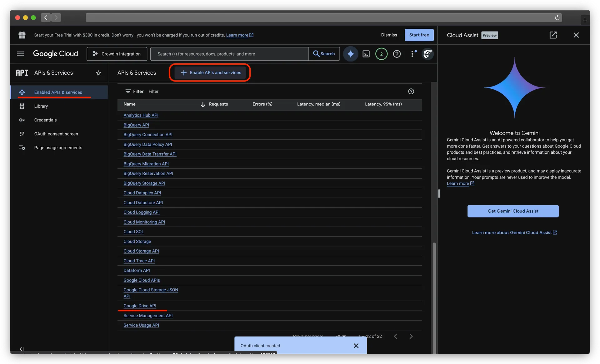The image size is (600, 364).
Task: Open the Google Cloud account avatar
Action: (x=428, y=54)
